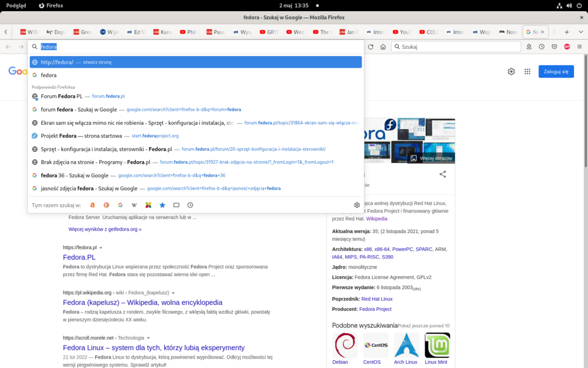The height and width of the screenshot is (368, 588).
Task: Search with Wikipedia one-off search icon
Action: [x=134, y=205]
